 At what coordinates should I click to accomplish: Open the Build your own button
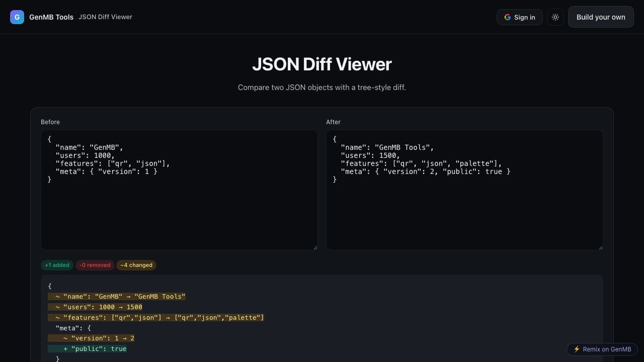601,17
